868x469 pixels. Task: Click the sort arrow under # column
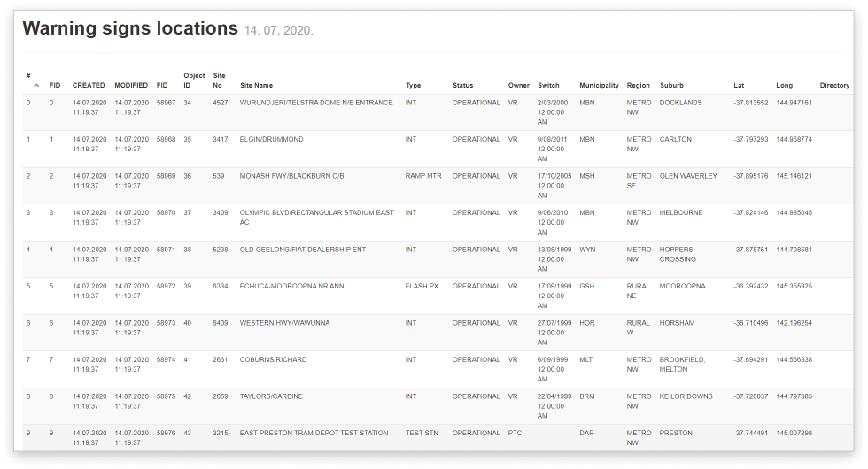[36, 86]
